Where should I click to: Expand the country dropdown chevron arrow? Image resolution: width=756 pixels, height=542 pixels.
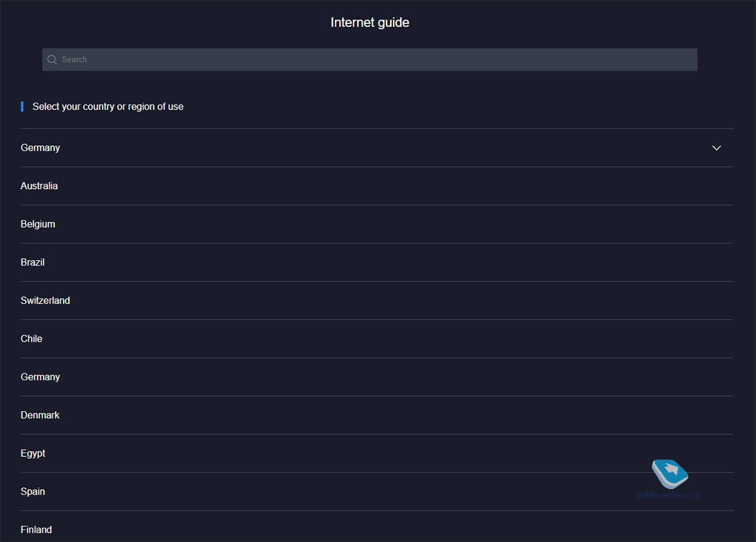coord(716,148)
